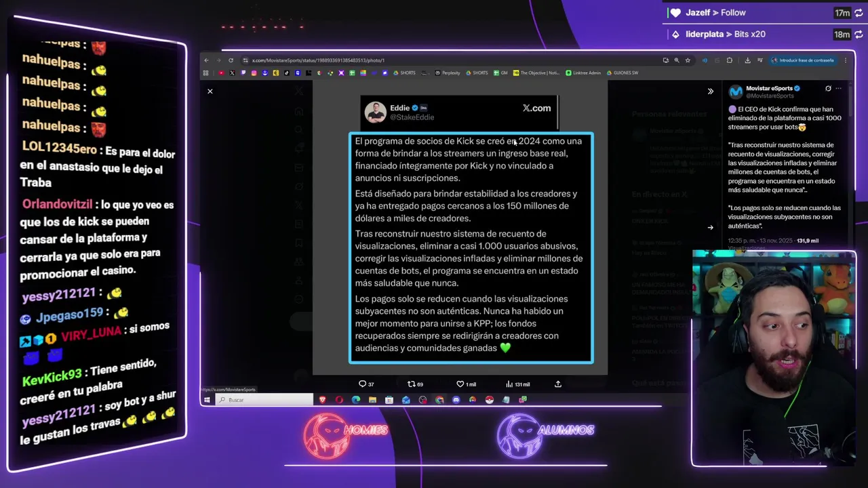Open the Windows Start menu
Viewport: 868px width, 488px height.
pos(207,400)
